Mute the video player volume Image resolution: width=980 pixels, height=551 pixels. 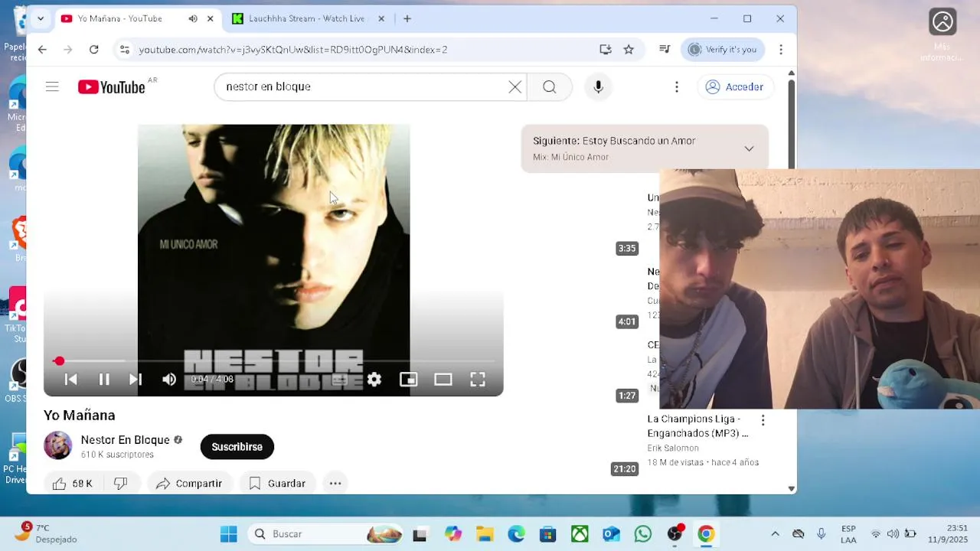tap(169, 379)
